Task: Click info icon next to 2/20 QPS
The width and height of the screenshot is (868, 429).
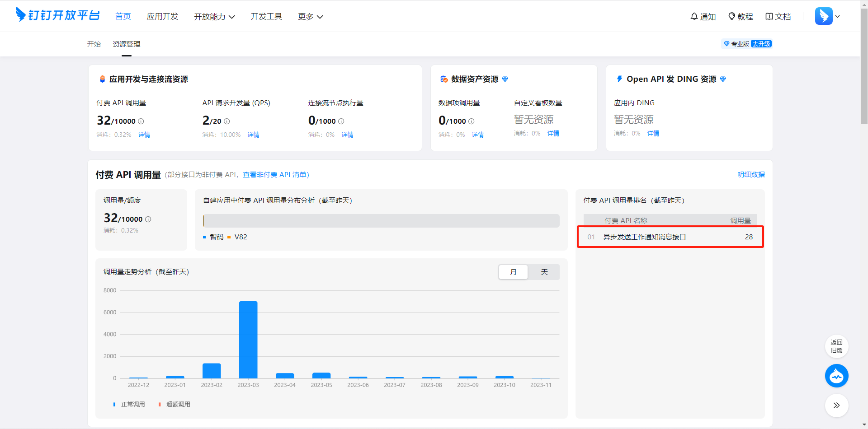Action: [x=227, y=121]
